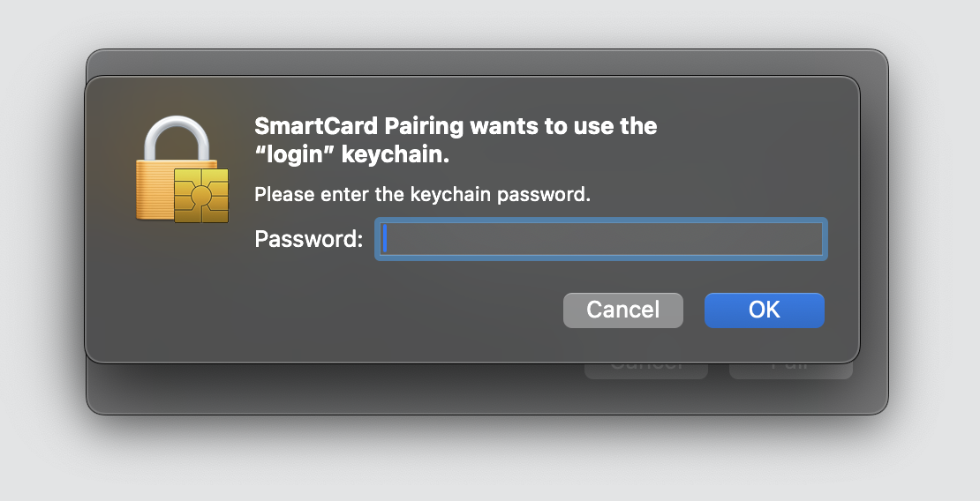This screenshot has width=980, height=501.
Task: Click the word "SmartCard" in the title
Action: [x=315, y=125]
